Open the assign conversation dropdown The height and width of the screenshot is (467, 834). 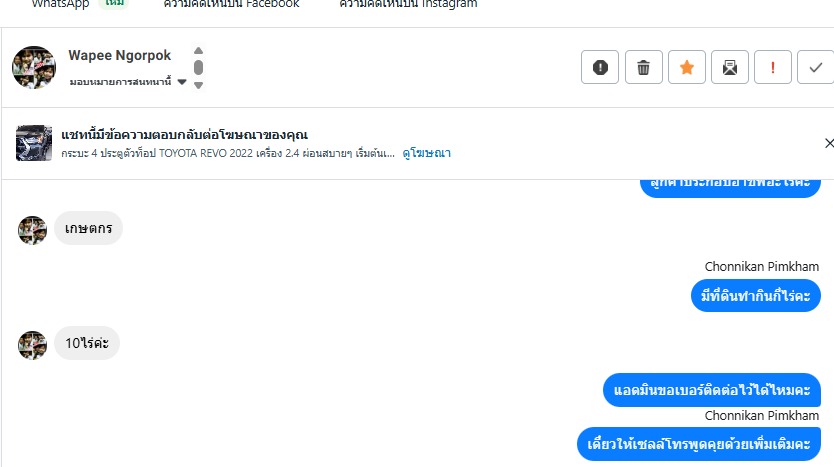coord(128,82)
